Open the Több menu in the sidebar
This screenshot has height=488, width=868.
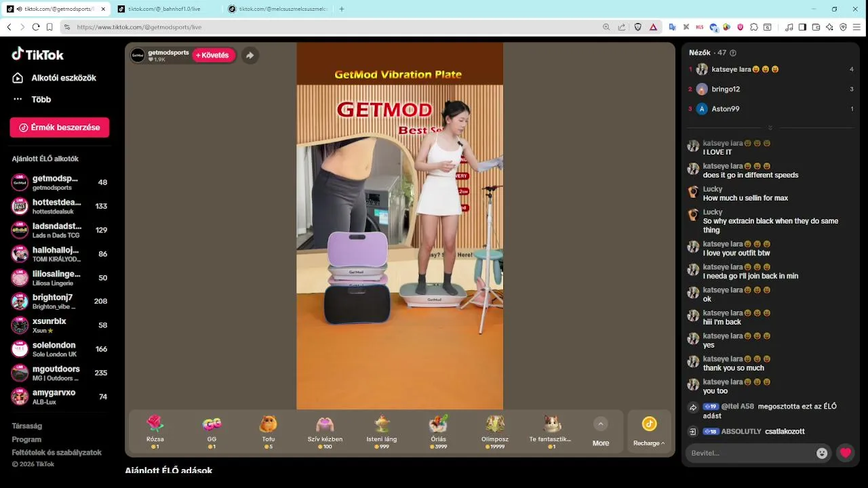pos(32,100)
